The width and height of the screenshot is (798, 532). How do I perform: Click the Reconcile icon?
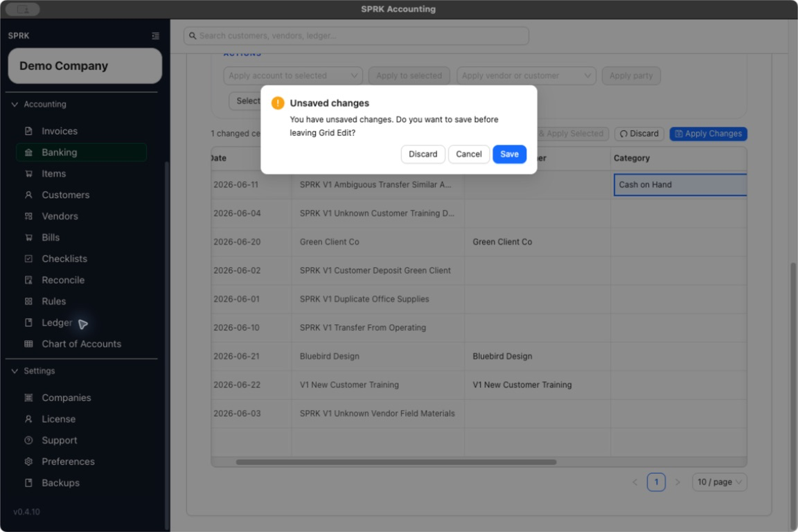point(28,280)
